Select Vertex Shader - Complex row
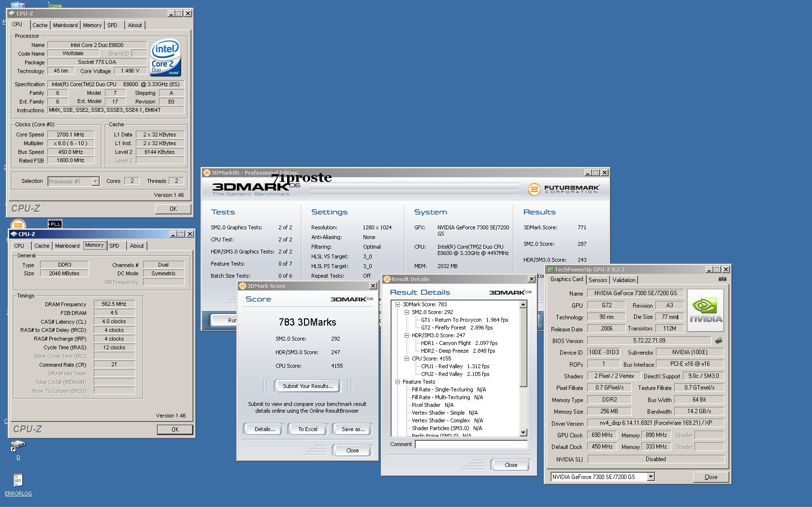 (x=447, y=420)
